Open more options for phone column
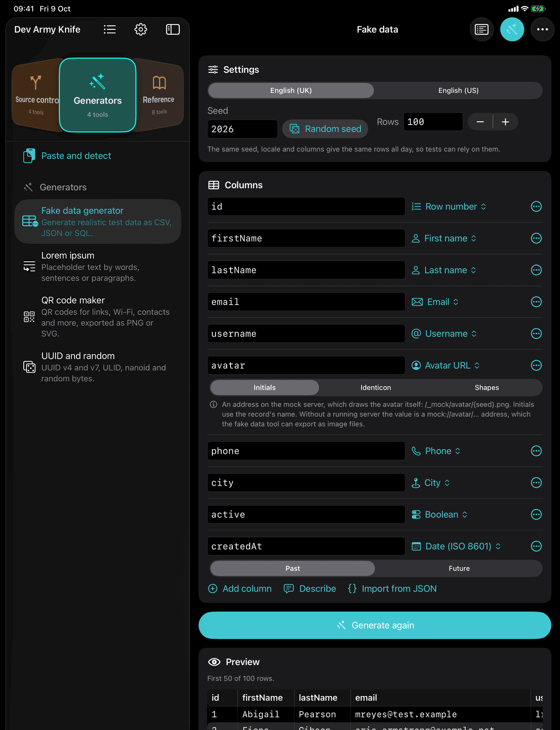560x730 pixels. (536, 451)
